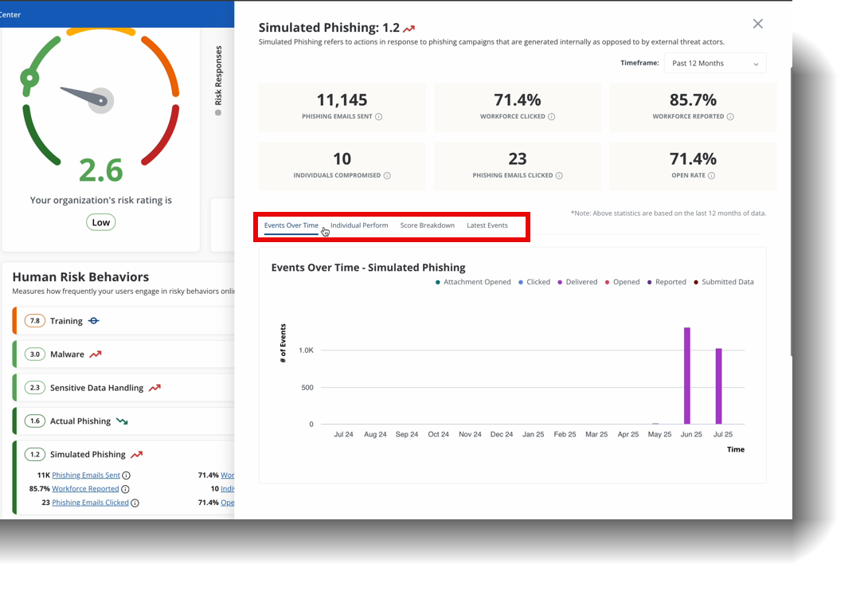Click info icon next to Workforce Clicked stat
This screenshot has width=868, height=595.
click(x=551, y=117)
